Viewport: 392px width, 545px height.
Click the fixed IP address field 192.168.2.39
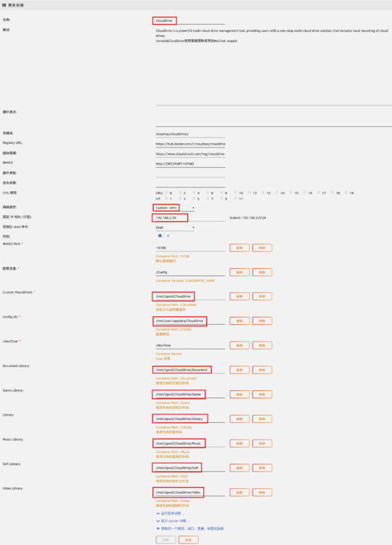(x=190, y=218)
